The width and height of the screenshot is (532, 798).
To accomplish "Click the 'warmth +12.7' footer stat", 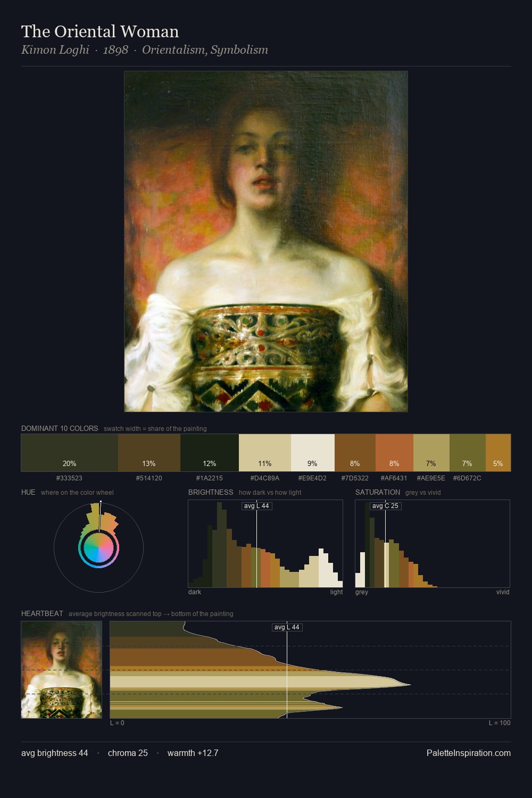I will tap(193, 753).
